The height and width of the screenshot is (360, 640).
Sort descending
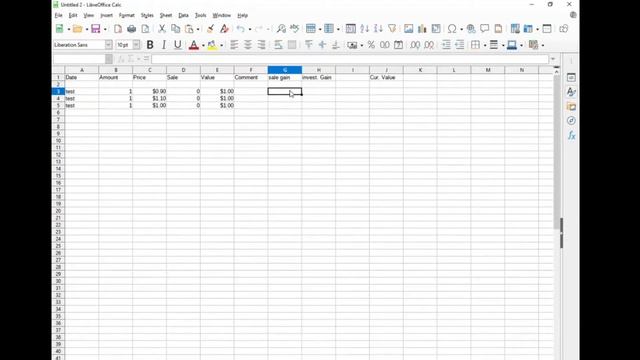378,29
